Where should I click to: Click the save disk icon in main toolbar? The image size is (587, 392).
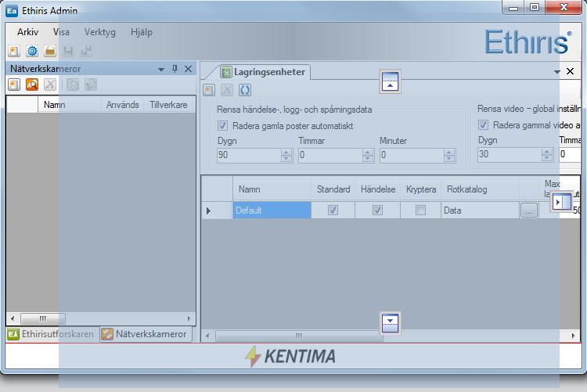(68, 51)
